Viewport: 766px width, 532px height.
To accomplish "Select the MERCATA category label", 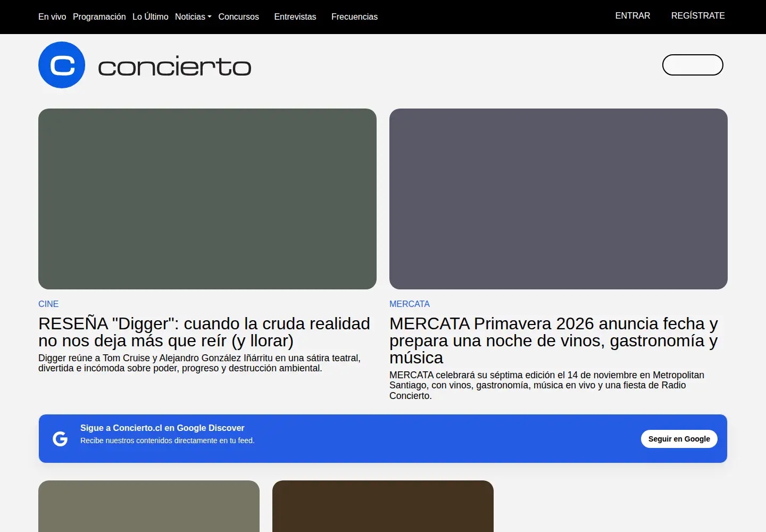I will pos(410,304).
